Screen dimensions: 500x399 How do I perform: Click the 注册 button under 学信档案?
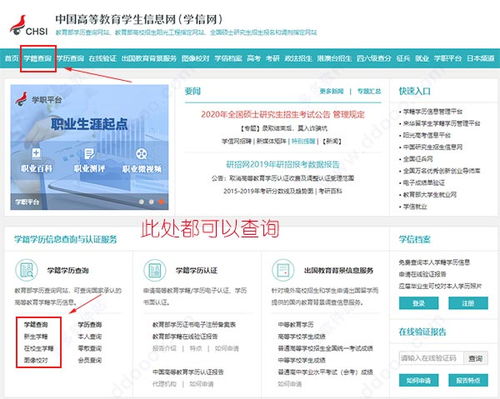point(468,303)
